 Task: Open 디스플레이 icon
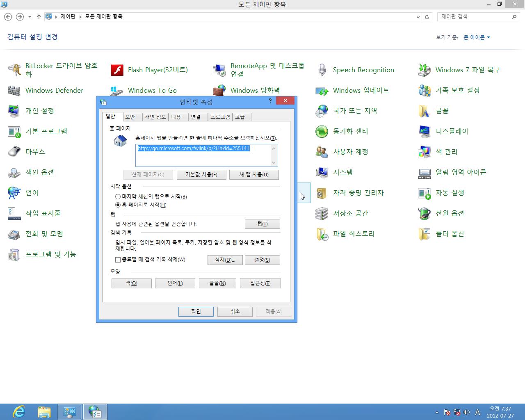[x=425, y=131]
